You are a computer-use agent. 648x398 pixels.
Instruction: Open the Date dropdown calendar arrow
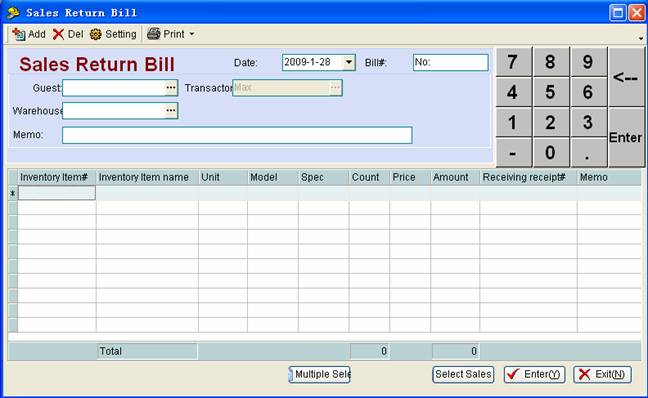[x=349, y=62]
